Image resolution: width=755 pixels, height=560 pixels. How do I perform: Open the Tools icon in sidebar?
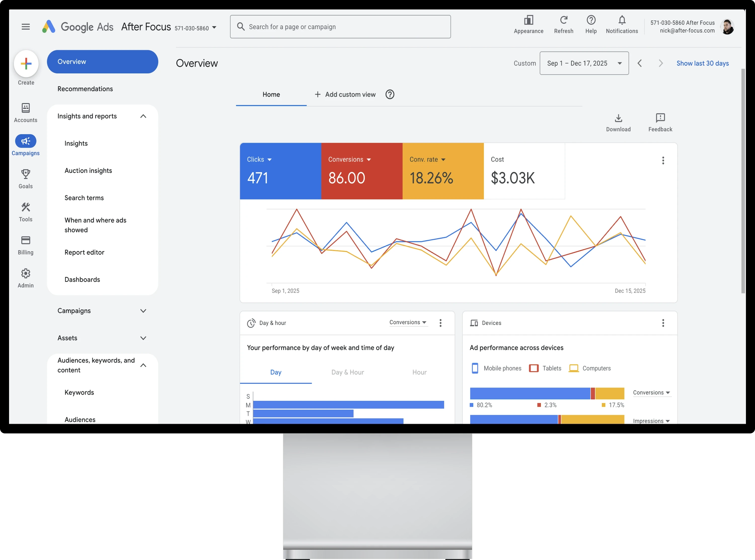click(x=25, y=207)
